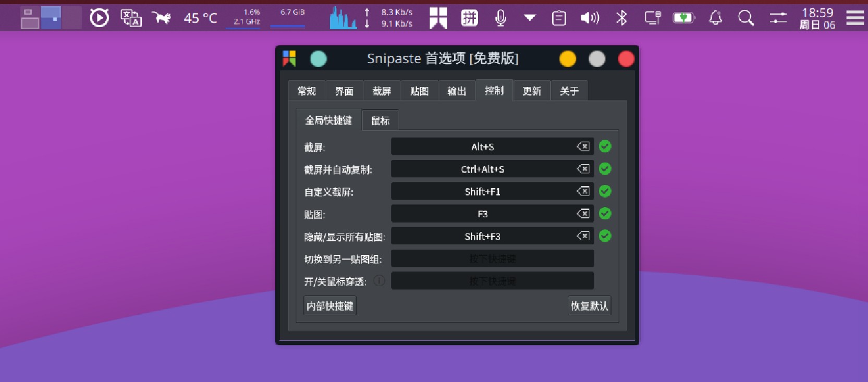The height and width of the screenshot is (382, 868).
Task: Click the display/devices tray icon
Action: pos(653,18)
